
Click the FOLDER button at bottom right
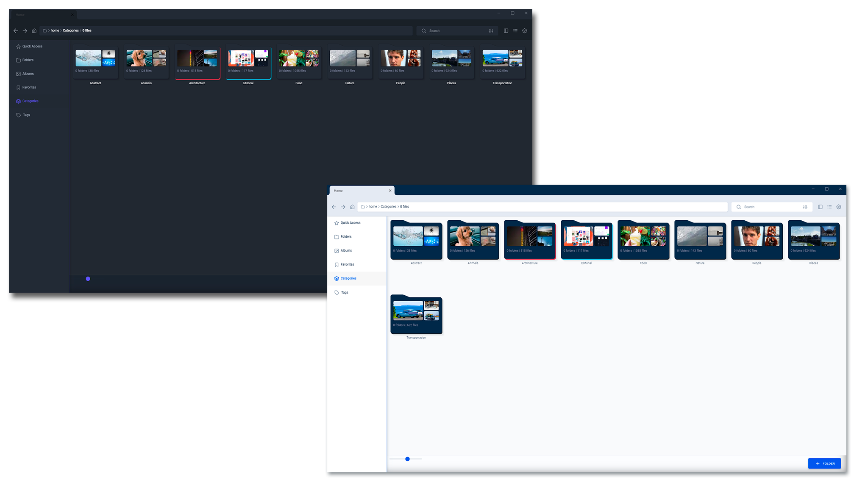(824, 463)
